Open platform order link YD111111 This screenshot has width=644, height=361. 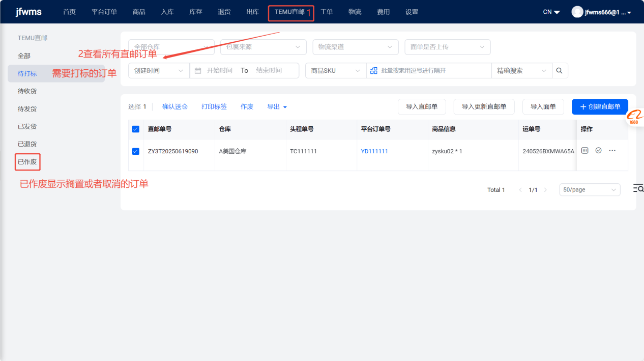(374, 151)
